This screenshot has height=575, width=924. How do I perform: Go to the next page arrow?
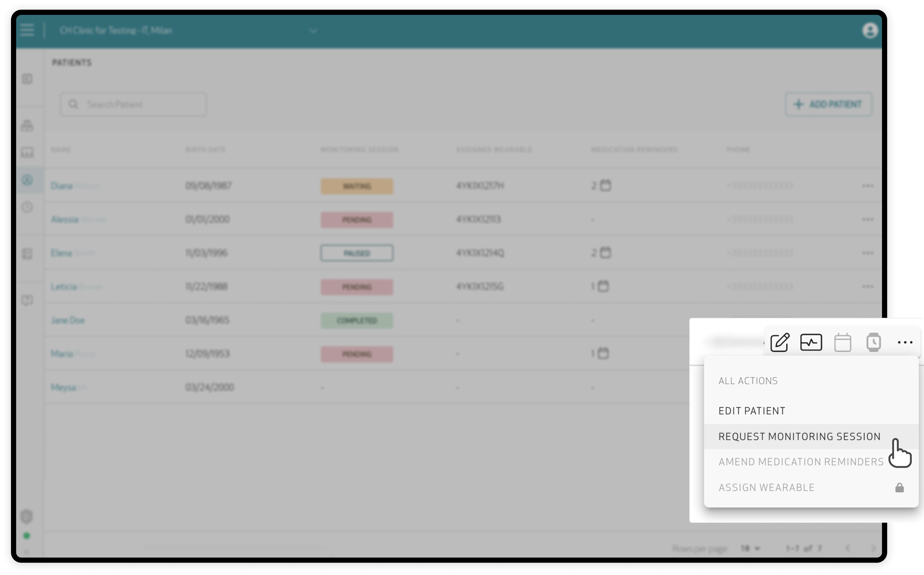pyautogui.click(x=873, y=548)
